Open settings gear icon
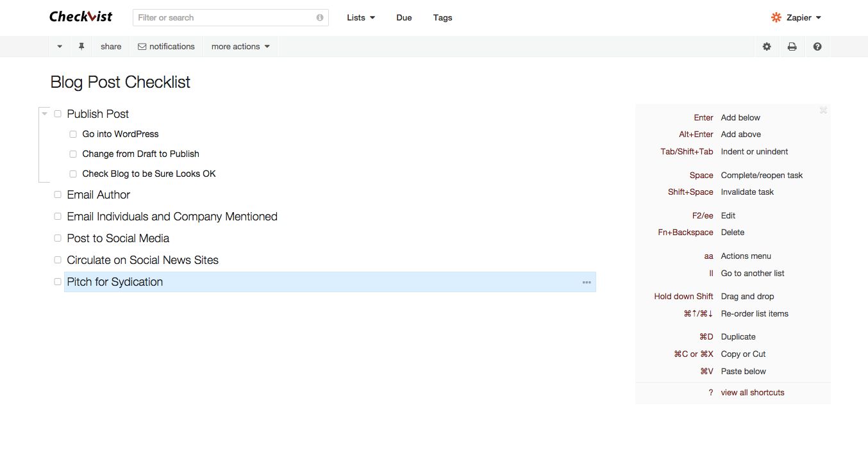This screenshot has height=453, width=868. click(x=767, y=47)
